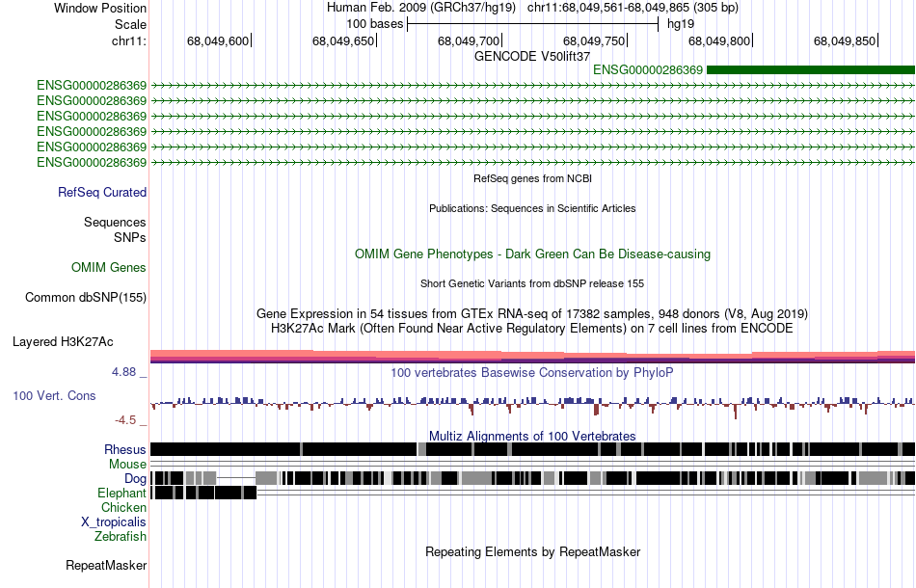This screenshot has width=916, height=588.
Task: Click the Common dbSNP(155) label
Action: click(86, 297)
